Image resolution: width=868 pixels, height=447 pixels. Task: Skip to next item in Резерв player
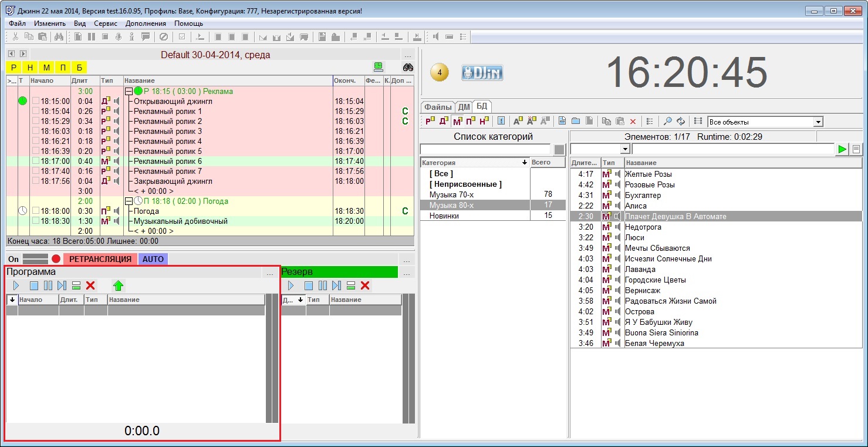click(336, 285)
